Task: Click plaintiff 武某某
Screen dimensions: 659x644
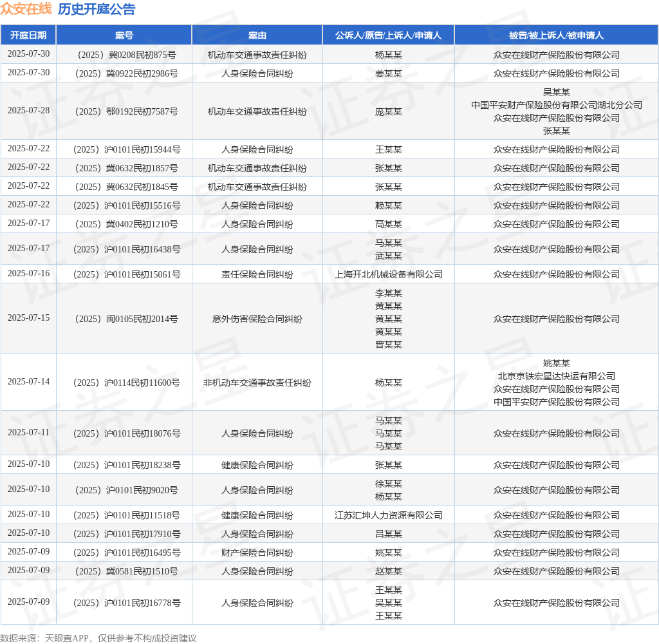Action: click(x=388, y=256)
